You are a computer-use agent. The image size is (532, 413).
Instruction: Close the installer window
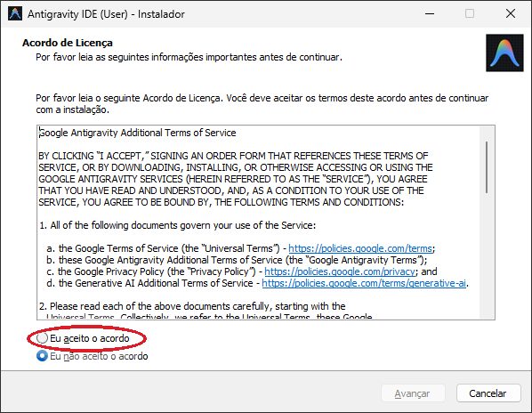point(511,14)
